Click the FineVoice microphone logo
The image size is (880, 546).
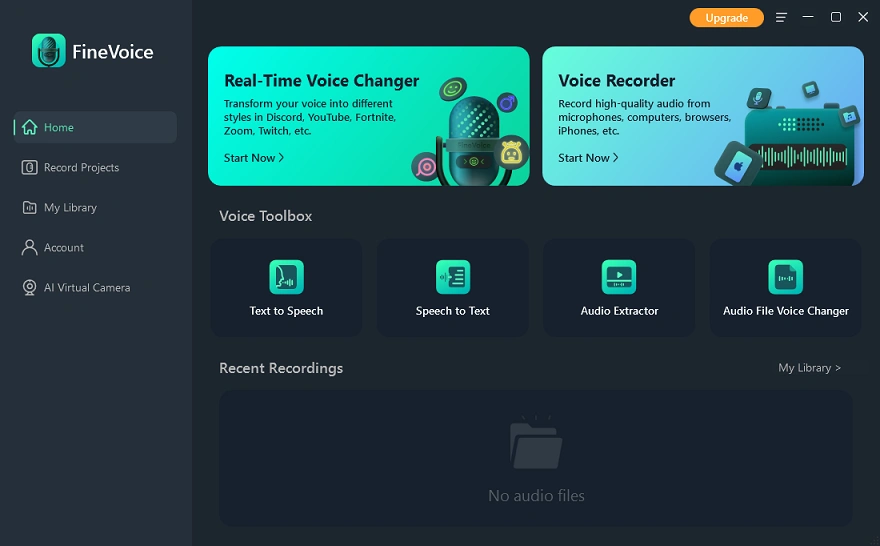click(48, 51)
